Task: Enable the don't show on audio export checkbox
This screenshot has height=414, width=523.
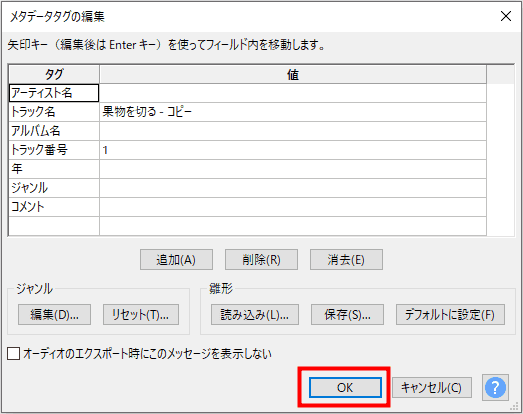Action: (x=13, y=354)
